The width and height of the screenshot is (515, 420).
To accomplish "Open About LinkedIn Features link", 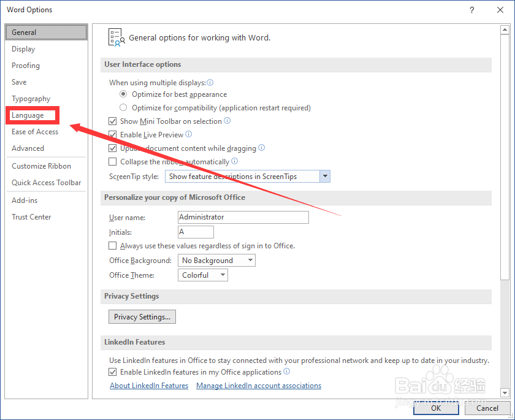I will coord(149,386).
